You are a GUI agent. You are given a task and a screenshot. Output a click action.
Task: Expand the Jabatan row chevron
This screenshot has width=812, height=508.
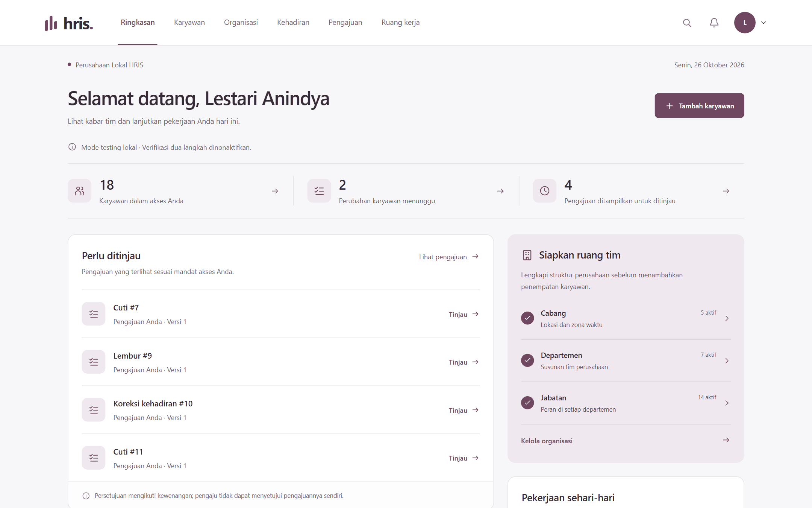point(727,403)
